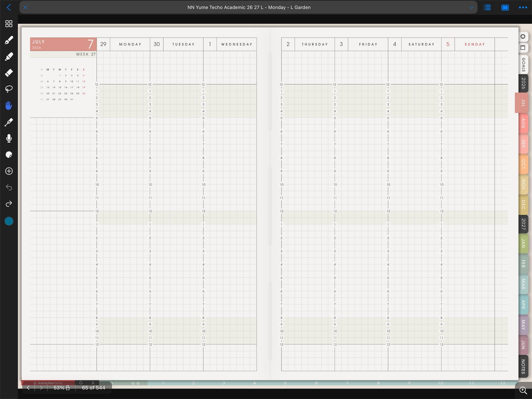Click the MONDAY 29 day header
532x399 pixels.
123,44
